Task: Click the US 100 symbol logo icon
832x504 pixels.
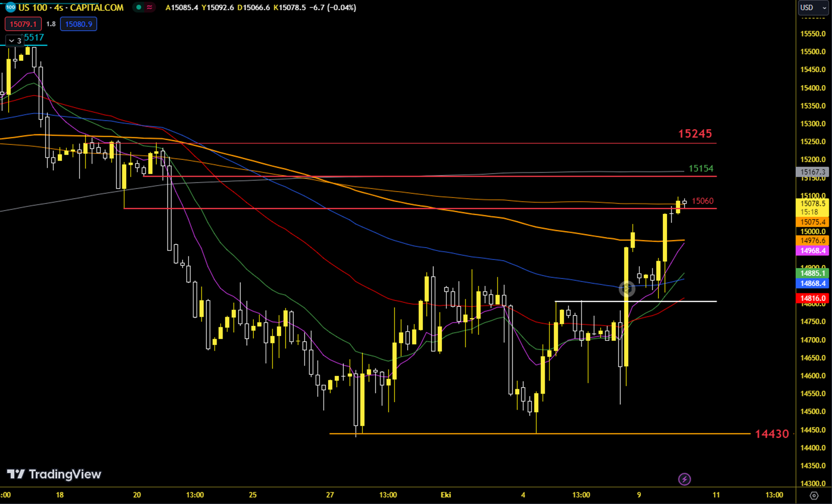Action: point(10,7)
